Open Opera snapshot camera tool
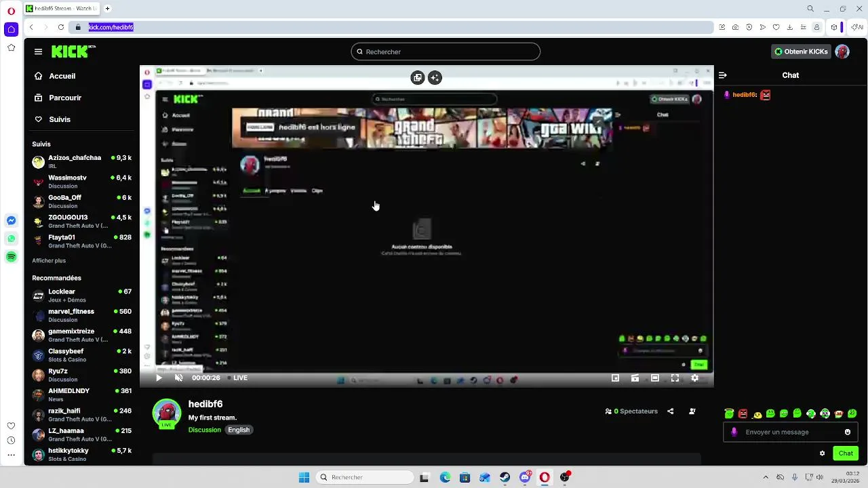The image size is (868, 488). (x=735, y=27)
